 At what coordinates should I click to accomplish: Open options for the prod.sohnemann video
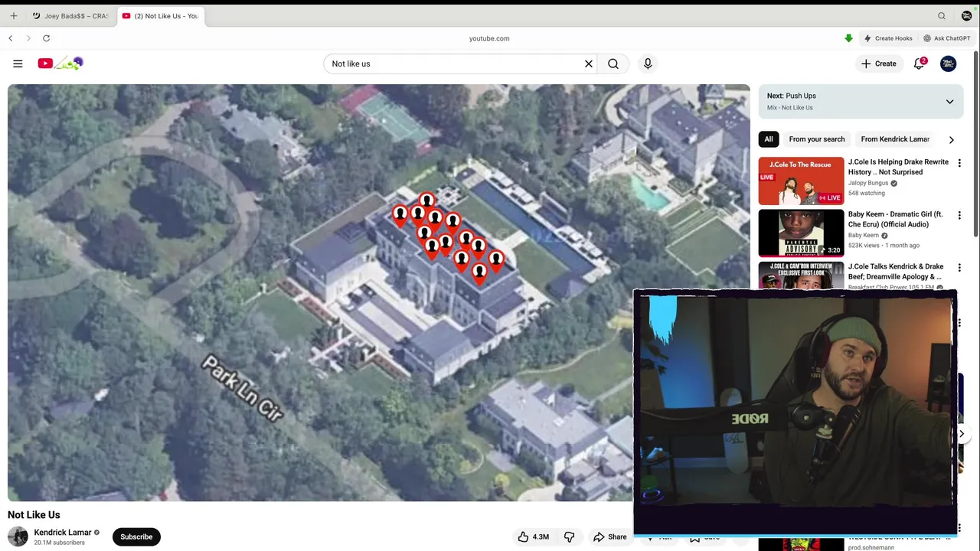pyautogui.click(x=959, y=528)
